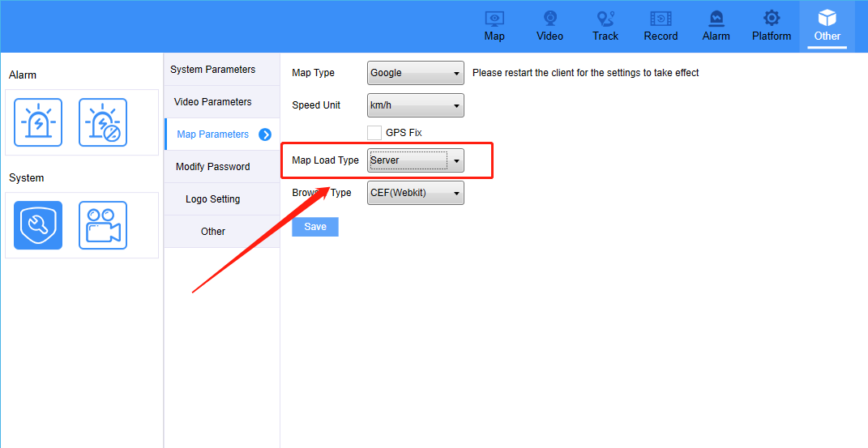Image resolution: width=868 pixels, height=448 pixels.
Task: Open the Modify Password tab
Action: [222, 166]
